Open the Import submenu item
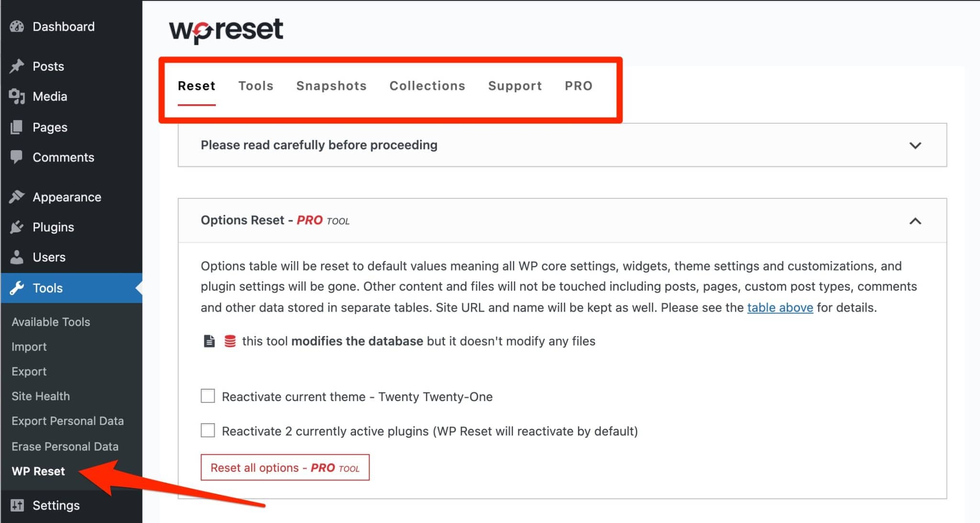 coord(29,347)
